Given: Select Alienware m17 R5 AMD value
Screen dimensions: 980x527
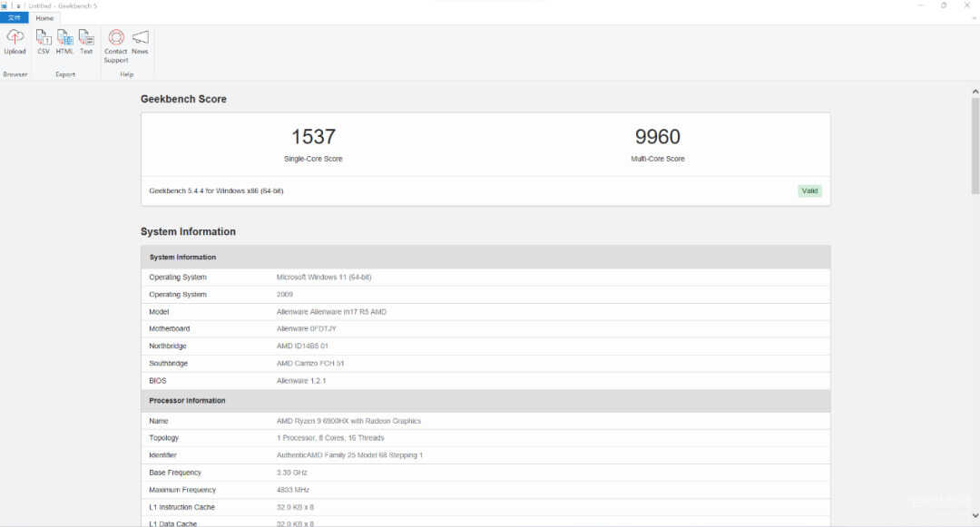Looking at the screenshot, I should [x=331, y=312].
